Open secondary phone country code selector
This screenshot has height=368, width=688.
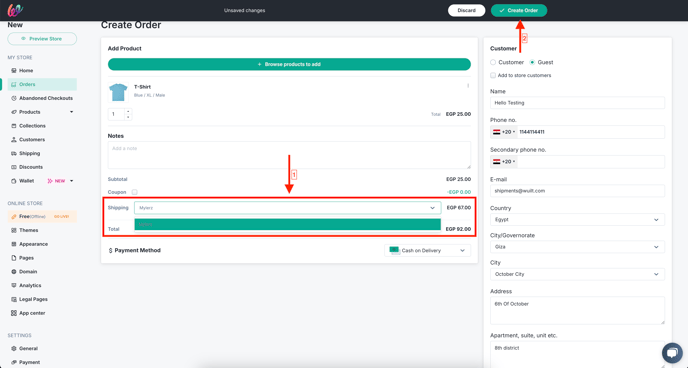(504, 162)
